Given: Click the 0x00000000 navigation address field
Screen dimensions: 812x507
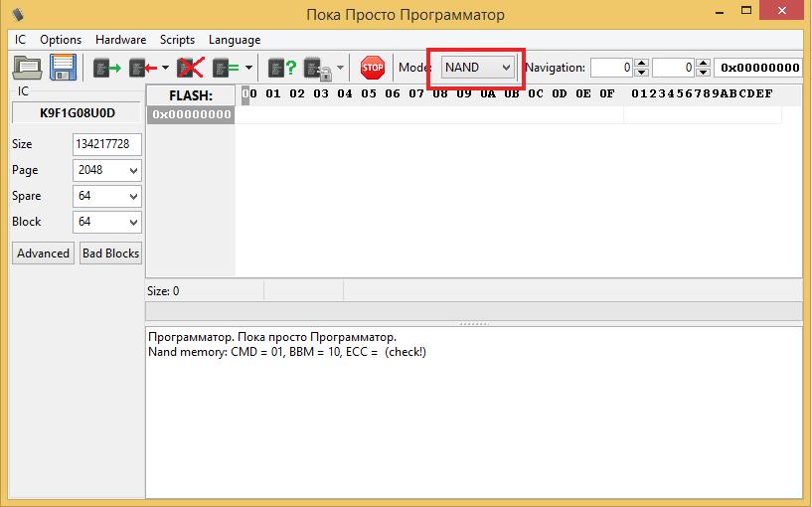Looking at the screenshot, I should [x=758, y=68].
